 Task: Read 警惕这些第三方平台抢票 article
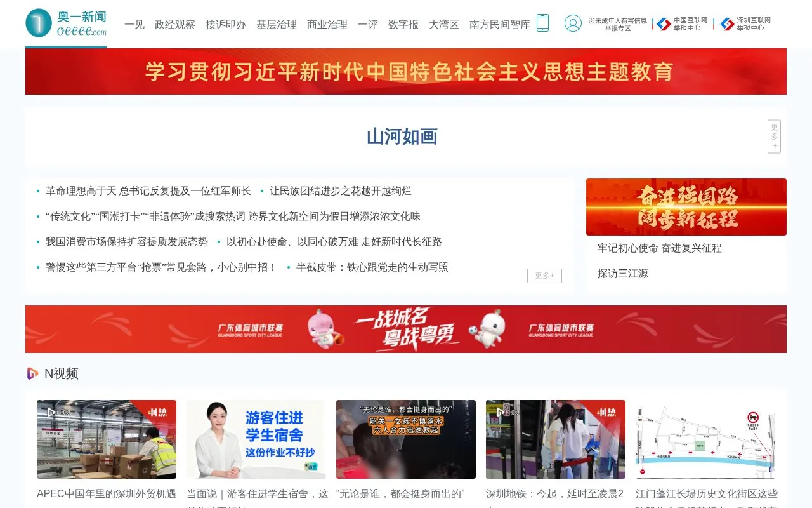161,267
